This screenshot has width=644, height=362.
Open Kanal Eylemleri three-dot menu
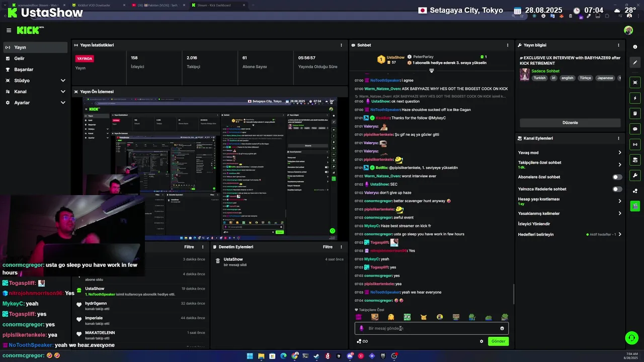[x=618, y=138]
